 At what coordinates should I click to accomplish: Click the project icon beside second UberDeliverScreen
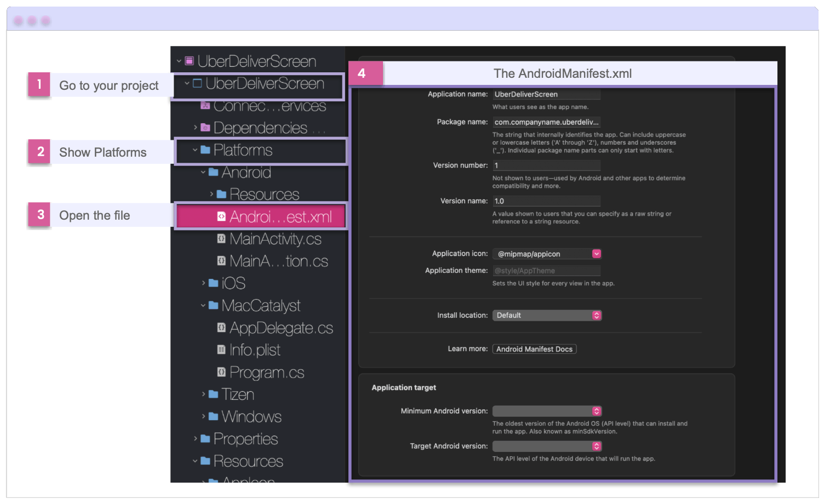(x=197, y=83)
